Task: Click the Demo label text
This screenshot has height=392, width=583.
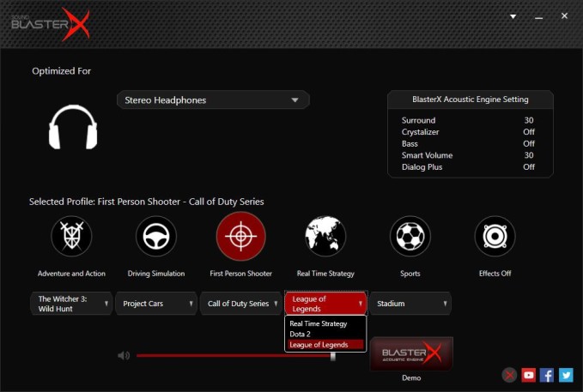Action: pyautogui.click(x=411, y=378)
